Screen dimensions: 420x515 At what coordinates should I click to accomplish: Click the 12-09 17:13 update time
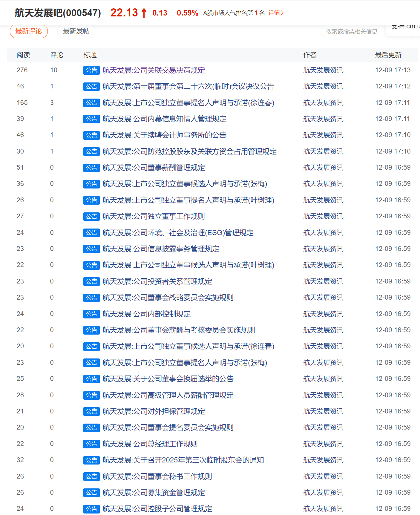(393, 70)
